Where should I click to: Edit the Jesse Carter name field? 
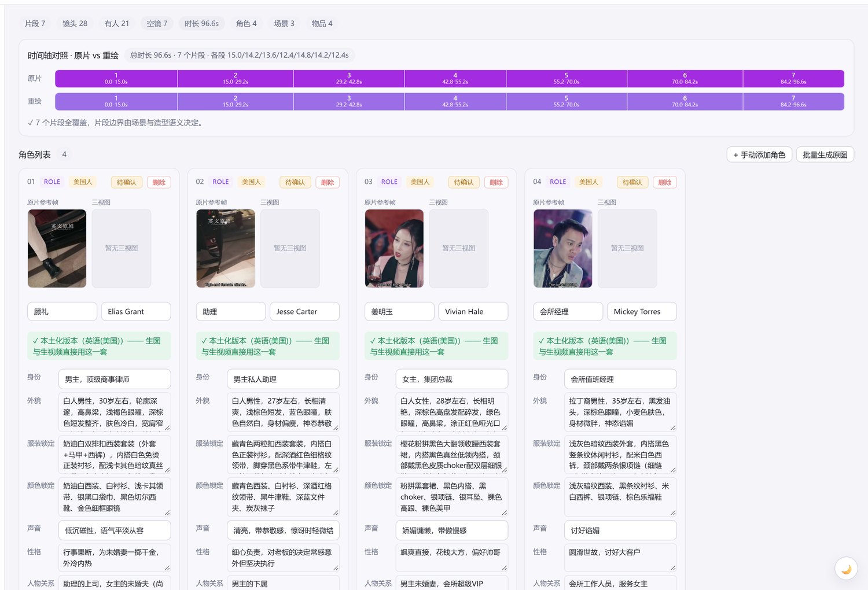tap(304, 311)
